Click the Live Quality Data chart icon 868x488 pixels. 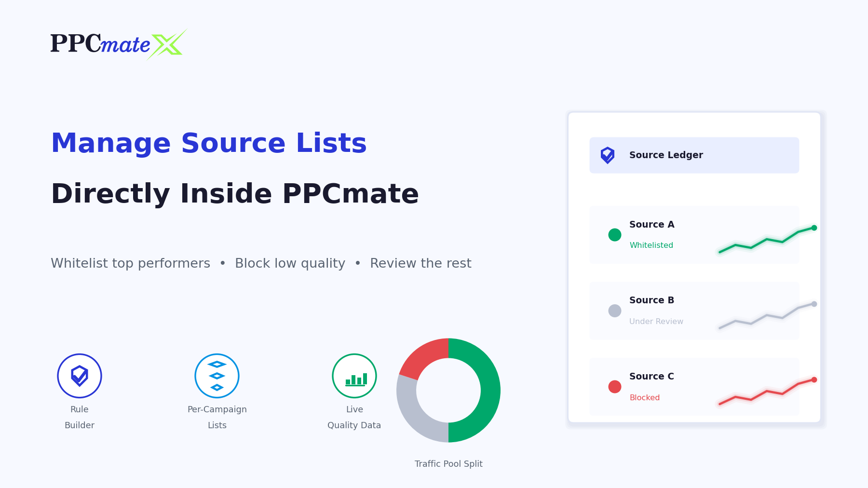tap(354, 376)
